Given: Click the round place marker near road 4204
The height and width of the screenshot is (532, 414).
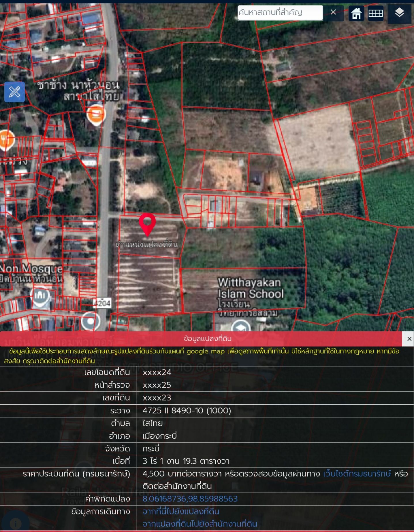Looking at the screenshot, I should (x=91, y=321).
